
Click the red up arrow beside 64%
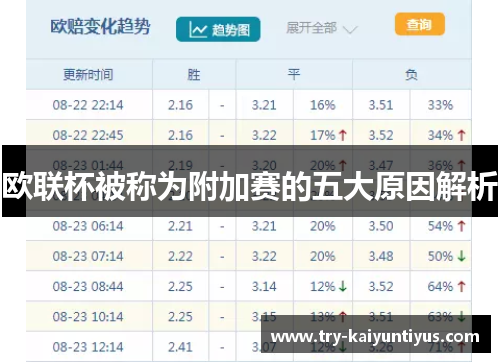[461, 286]
